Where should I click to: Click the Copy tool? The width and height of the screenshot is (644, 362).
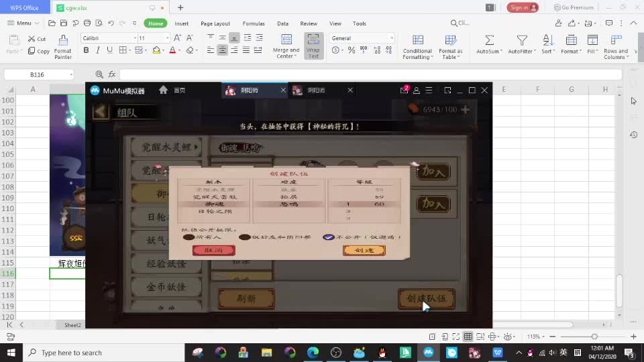tap(39, 51)
